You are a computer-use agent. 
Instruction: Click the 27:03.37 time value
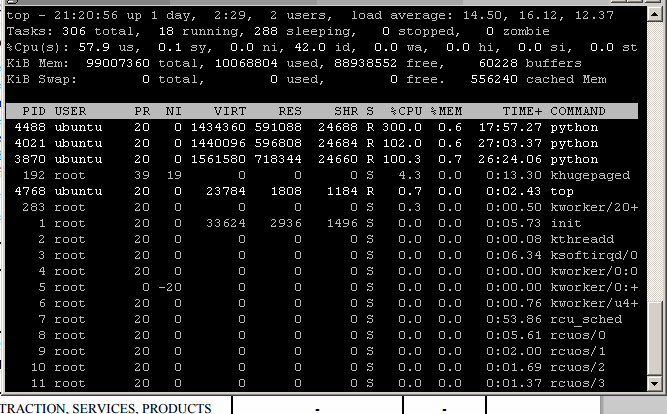coord(510,143)
